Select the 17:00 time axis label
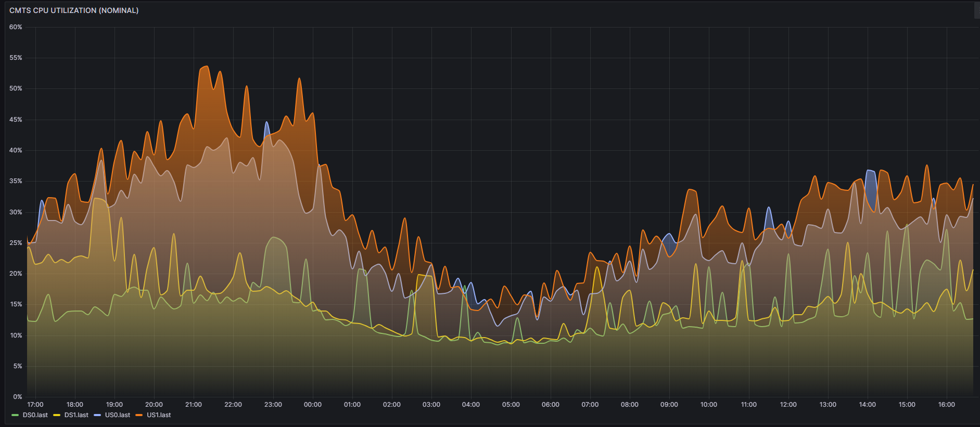Screen dimensions: 980x427 [x=35, y=405]
